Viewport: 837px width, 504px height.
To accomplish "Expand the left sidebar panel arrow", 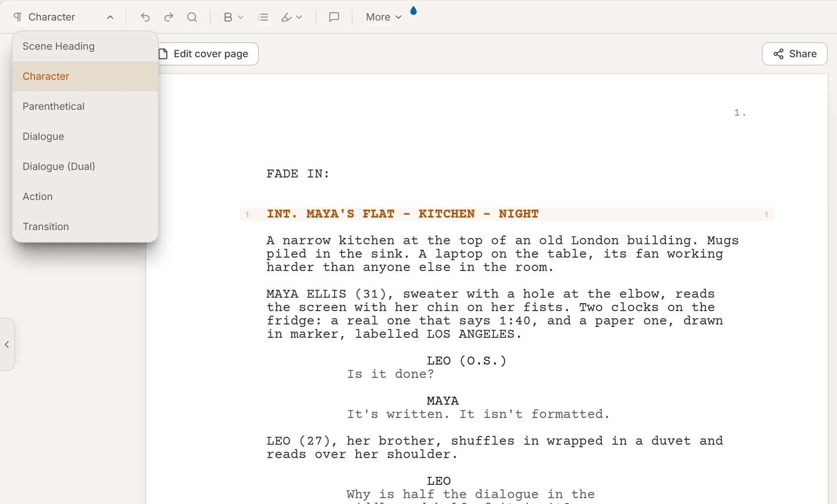I will coord(7,344).
